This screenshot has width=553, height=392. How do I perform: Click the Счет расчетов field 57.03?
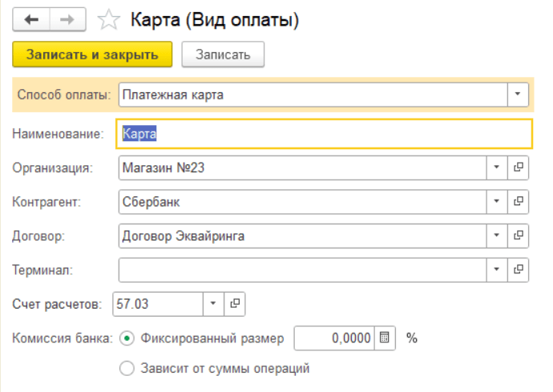[x=158, y=304]
